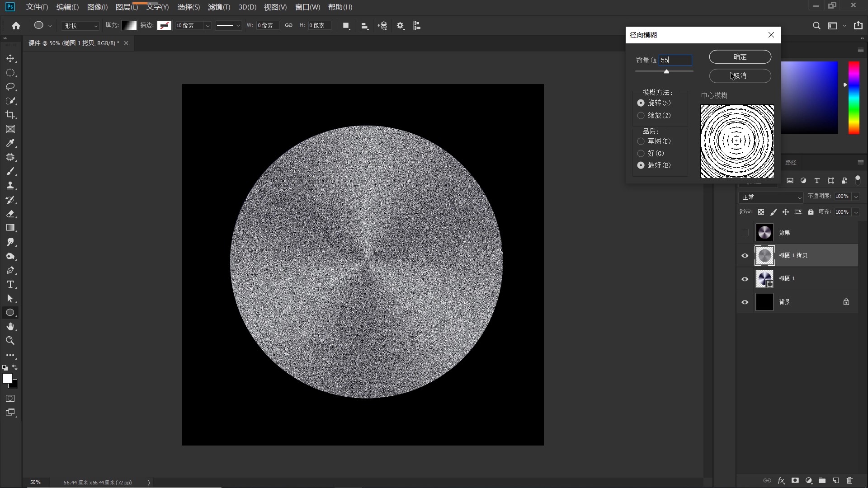The image size is (868, 488).
Task: Toggle visibility of 椭圆 1 layer
Action: pos(745,278)
